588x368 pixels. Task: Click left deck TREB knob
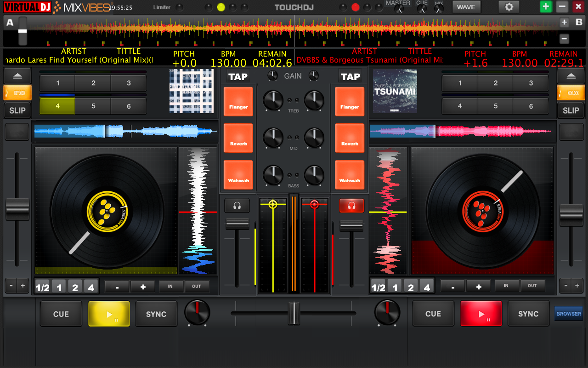pos(273,100)
